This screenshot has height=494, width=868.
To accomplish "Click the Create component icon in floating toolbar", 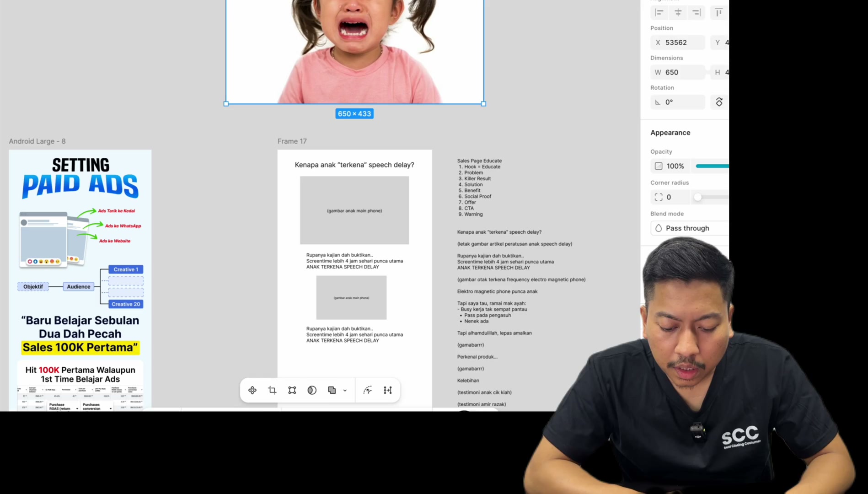I will click(x=252, y=390).
